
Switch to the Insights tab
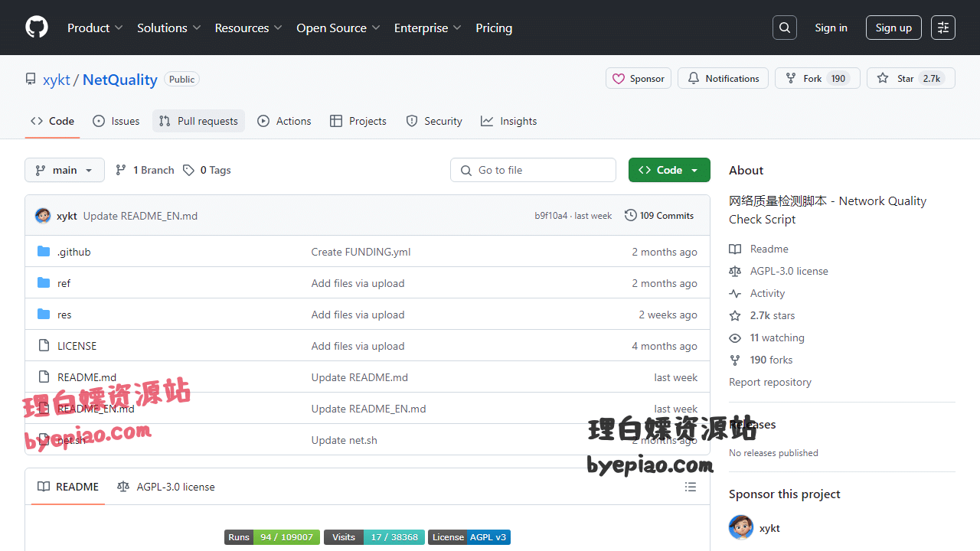[x=509, y=121]
